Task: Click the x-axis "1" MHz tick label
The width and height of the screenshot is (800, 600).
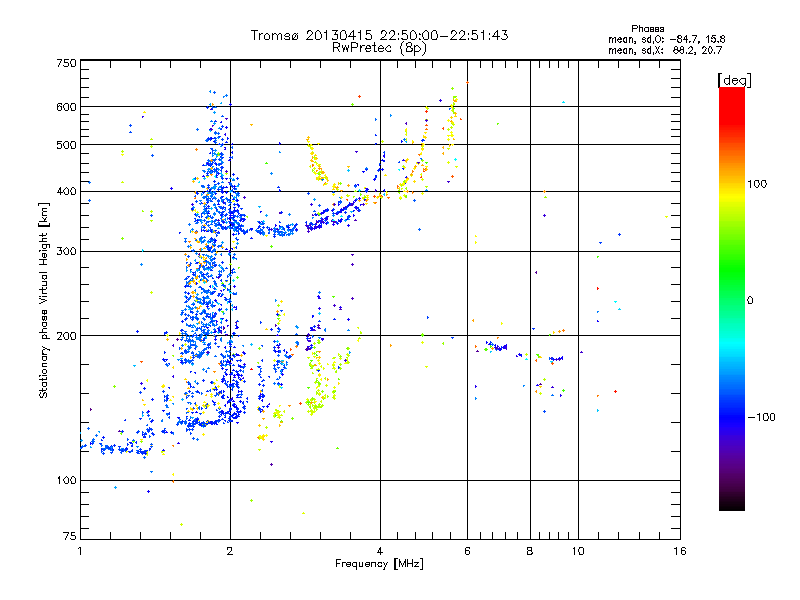Action: tap(80, 551)
